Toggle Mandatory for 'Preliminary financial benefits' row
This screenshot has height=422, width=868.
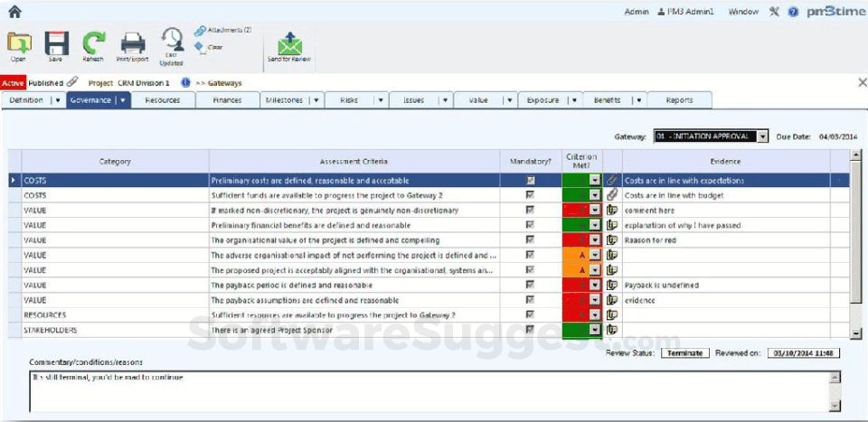(x=531, y=225)
